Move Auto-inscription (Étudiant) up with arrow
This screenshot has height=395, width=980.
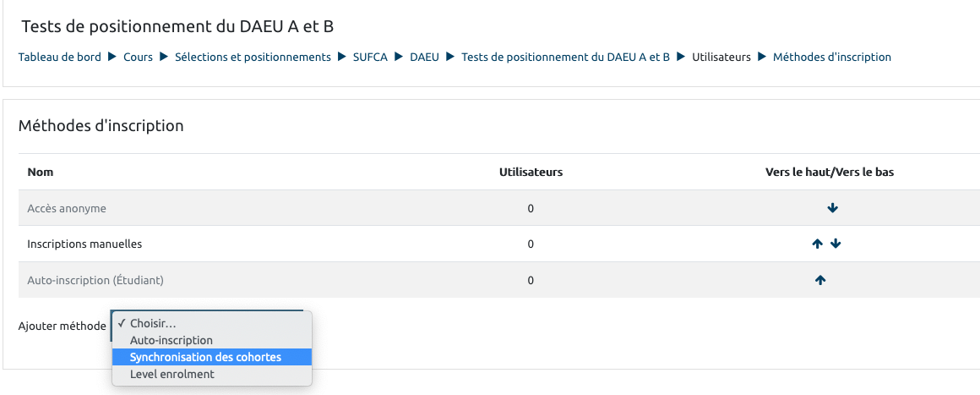tap(820, 280)
